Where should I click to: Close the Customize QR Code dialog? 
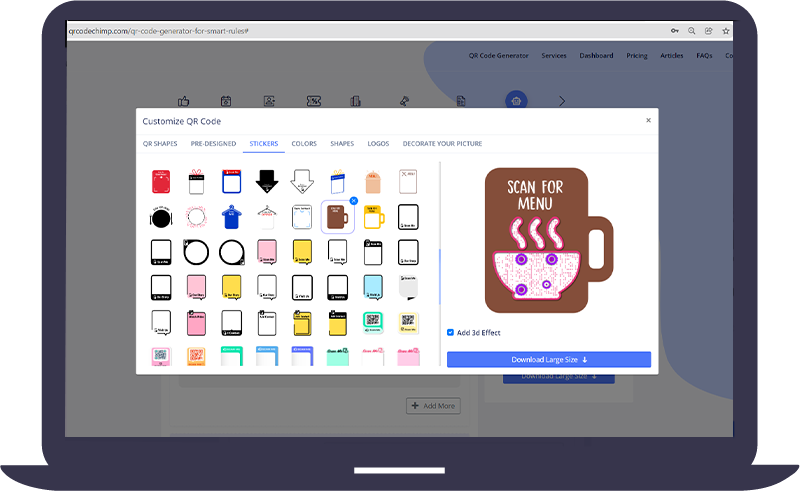click(x=648, y=120)
